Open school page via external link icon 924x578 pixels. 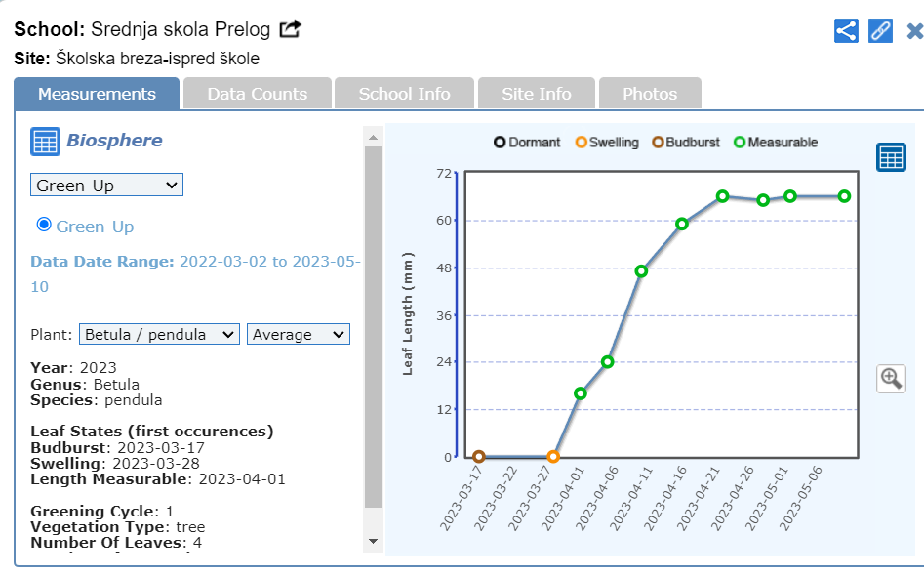tap(290, 29)
